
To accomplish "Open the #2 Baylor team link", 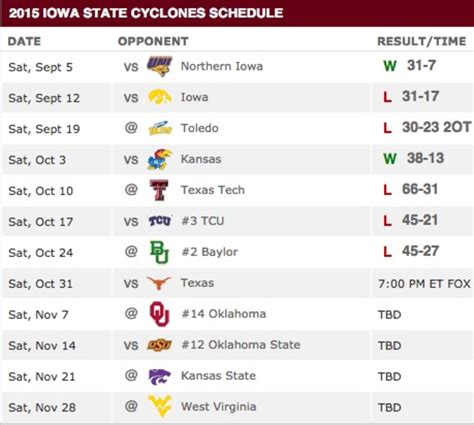I will (210, 252).
